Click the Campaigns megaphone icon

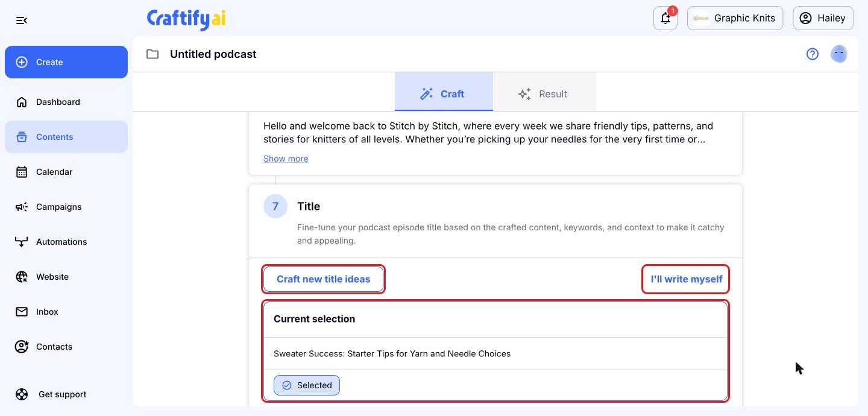22,207
